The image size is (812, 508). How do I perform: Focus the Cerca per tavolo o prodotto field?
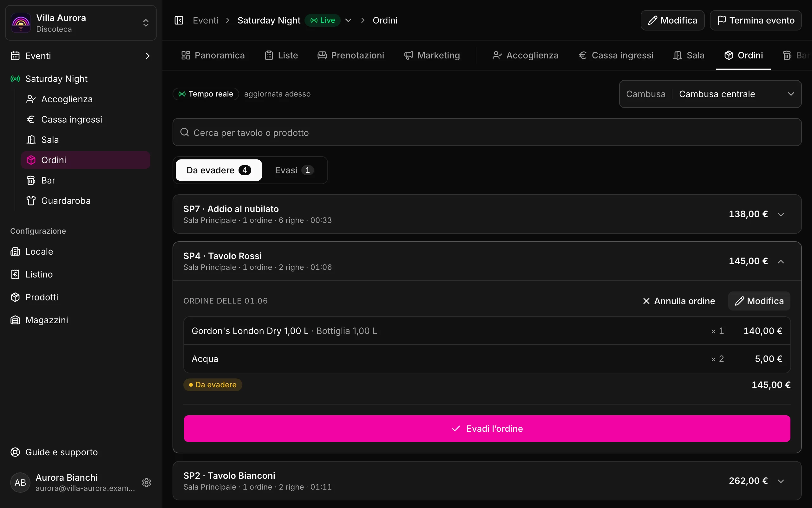tap(487, 132)
